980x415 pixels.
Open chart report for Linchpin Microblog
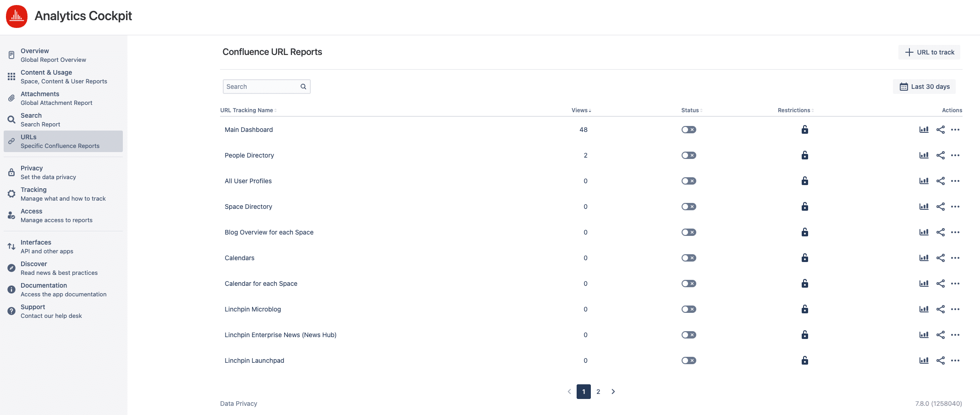pyautogui.click(x=924, y=309)
